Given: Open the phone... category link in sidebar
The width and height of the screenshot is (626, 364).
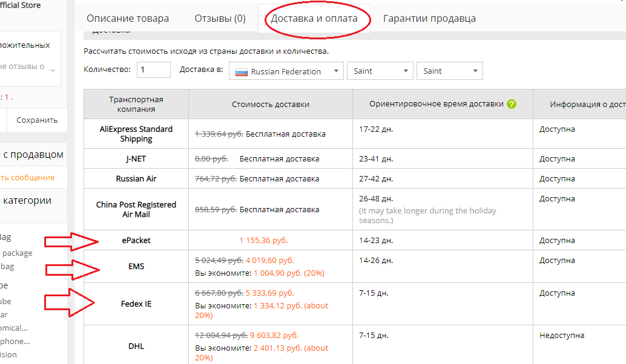Looking at the screenshot, I should coord(15,341).
